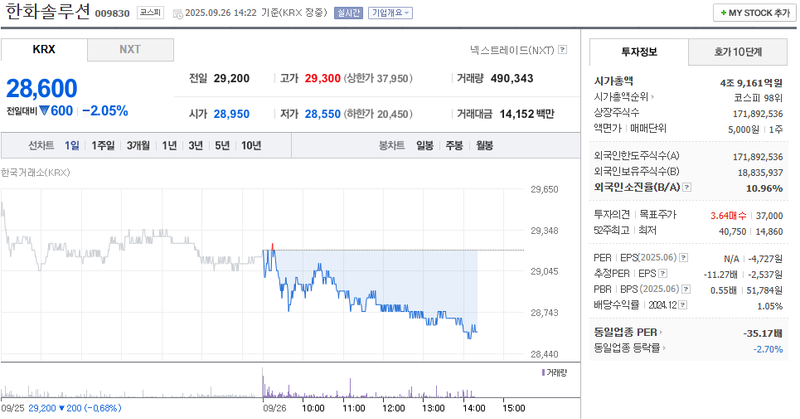Click the 시가 value 28,950

(232, 114)
